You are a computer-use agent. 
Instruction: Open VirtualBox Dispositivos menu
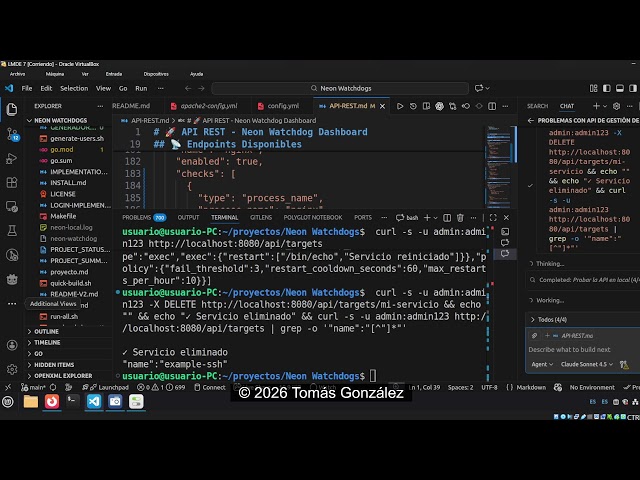click(156, 74)
